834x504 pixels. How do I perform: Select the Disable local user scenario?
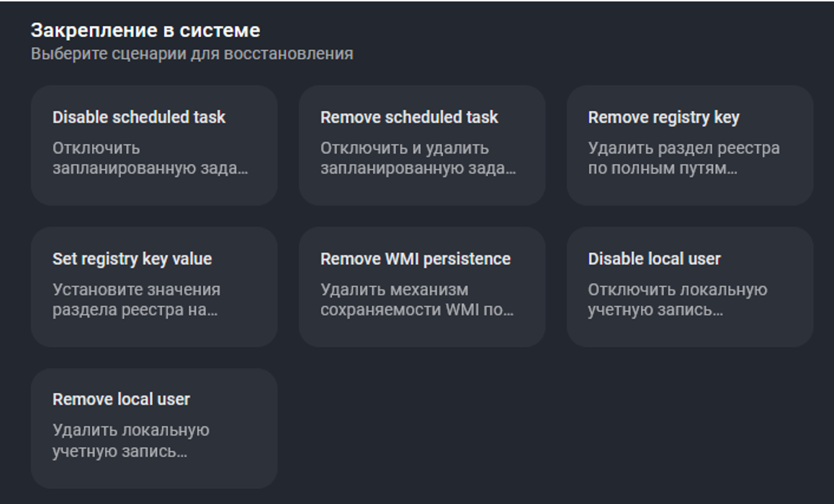click(x=689, y=287)
